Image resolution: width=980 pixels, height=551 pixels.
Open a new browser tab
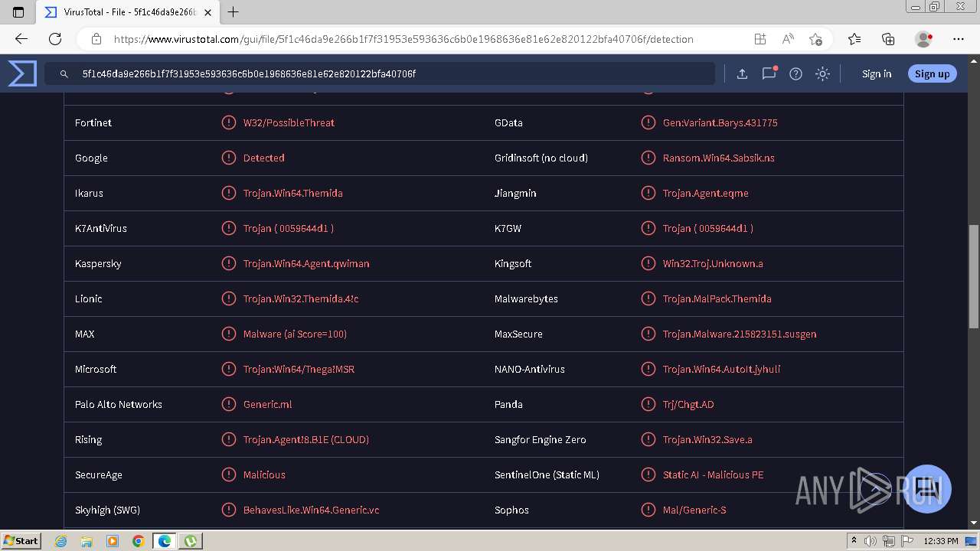(x=234, y=11)
